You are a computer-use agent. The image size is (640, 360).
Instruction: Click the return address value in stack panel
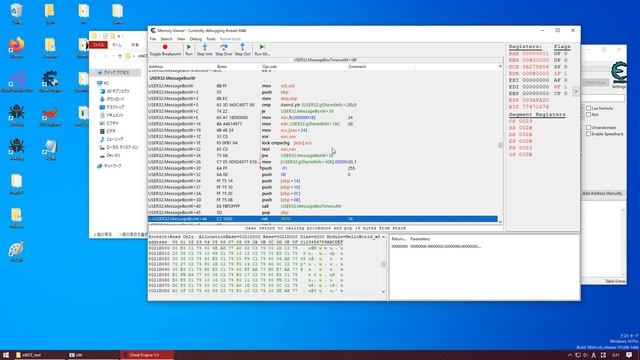400,247
